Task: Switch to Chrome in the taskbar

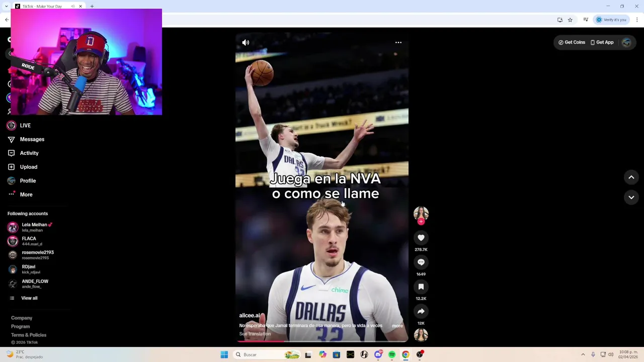Action: [x=406, y=355]
